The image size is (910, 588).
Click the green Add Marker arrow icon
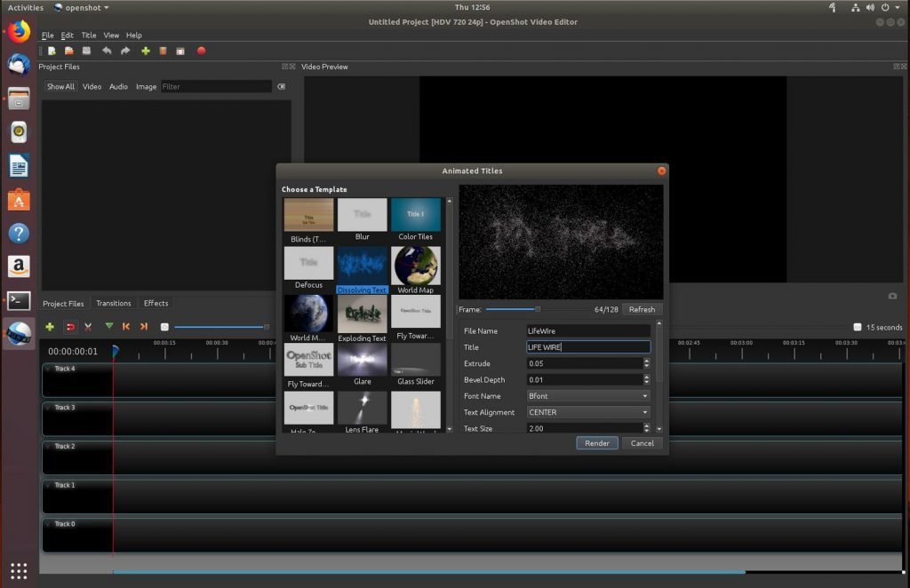pos(108,327)
